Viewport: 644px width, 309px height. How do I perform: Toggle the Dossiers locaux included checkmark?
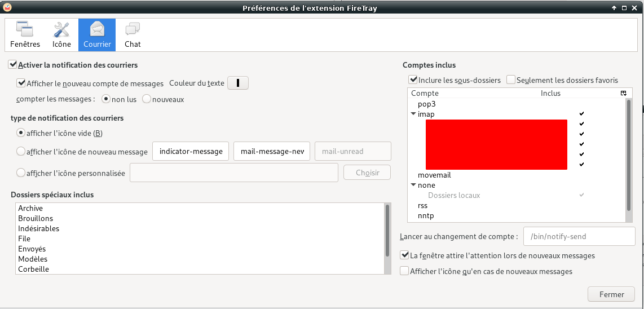(x=581, y=195)
